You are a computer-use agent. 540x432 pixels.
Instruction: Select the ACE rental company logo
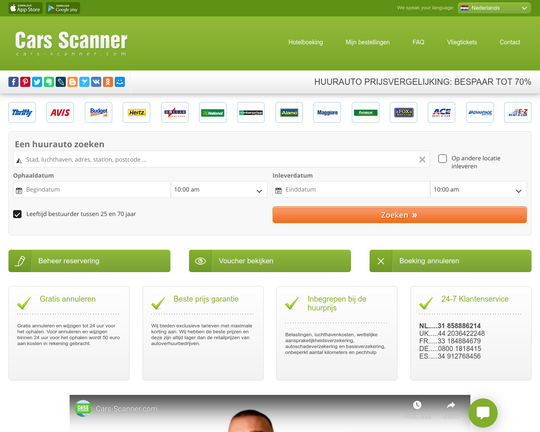tap(441, 112)
